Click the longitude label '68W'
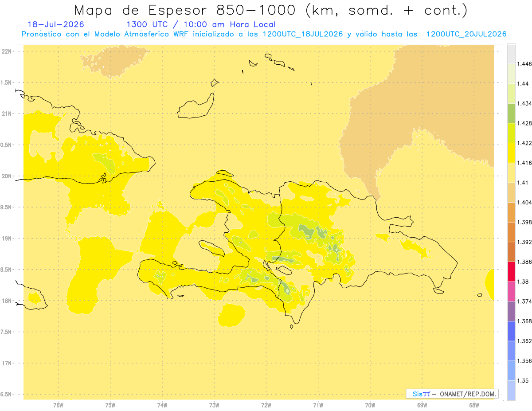 474,405
